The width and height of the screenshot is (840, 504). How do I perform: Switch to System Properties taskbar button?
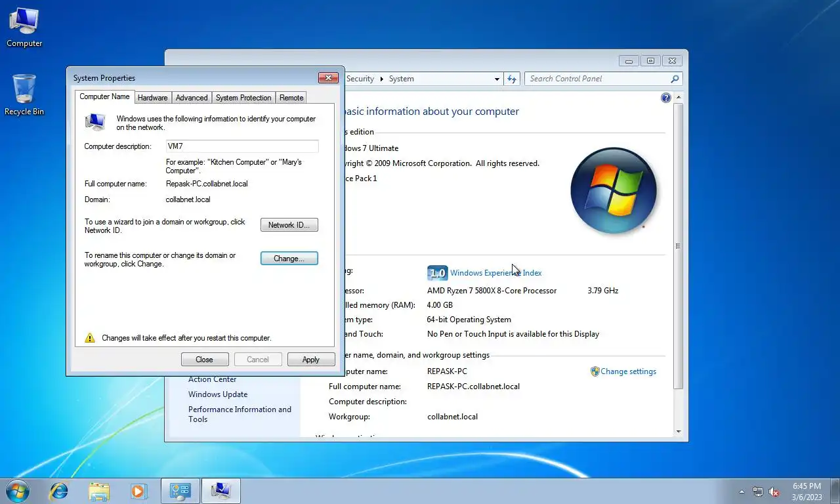coord(220,490)
